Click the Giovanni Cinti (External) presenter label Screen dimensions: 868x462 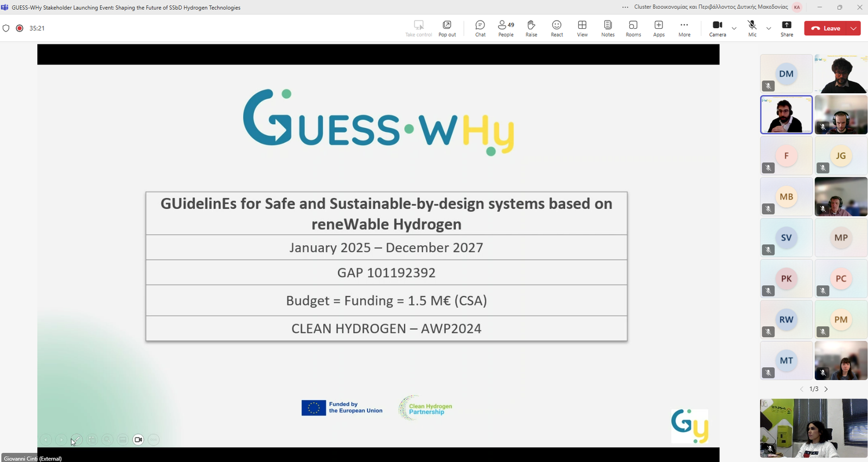coord(33,458)
